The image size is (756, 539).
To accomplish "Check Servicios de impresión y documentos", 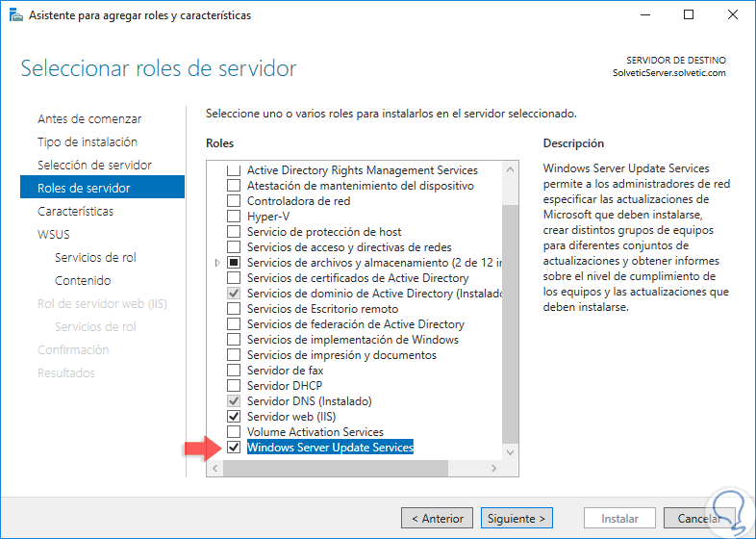I will pyautogui.click(x=234, y=355).
